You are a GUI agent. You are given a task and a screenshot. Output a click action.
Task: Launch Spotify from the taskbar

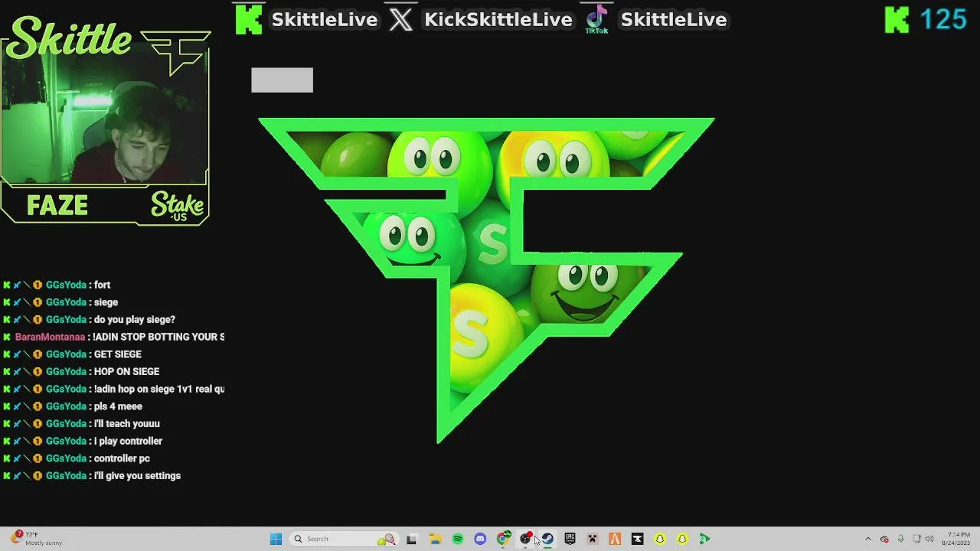coord(458,539)
